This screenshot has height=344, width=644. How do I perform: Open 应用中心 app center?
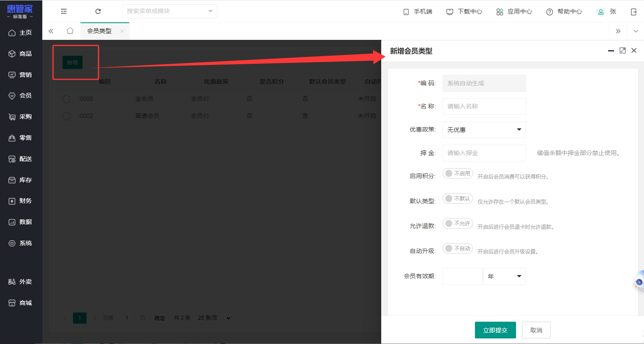pos(514,12)
